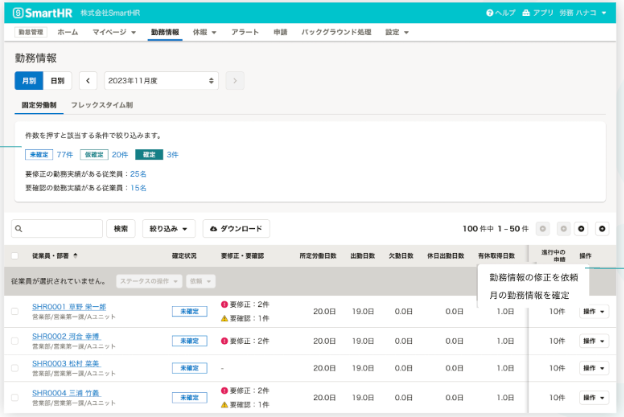624x417 pixels.
Task: Go to the next page of results
Action: (x=581, y=229)
